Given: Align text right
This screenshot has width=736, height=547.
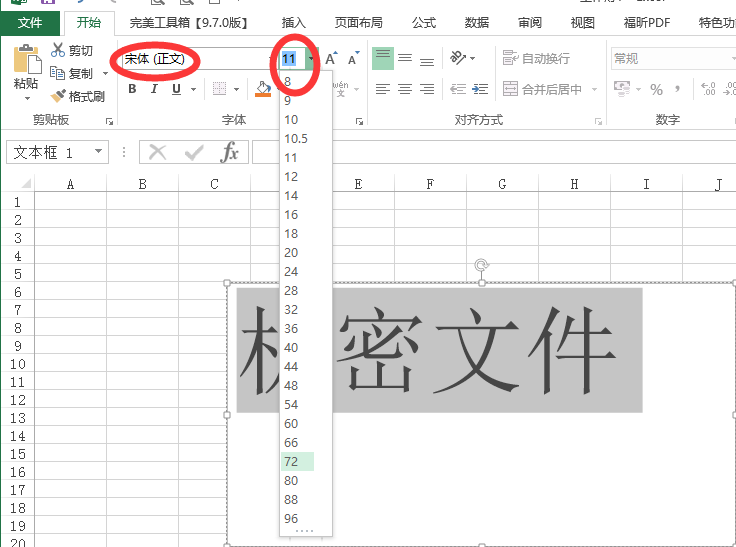Looking at the screenshot, I should pos(427,89).
